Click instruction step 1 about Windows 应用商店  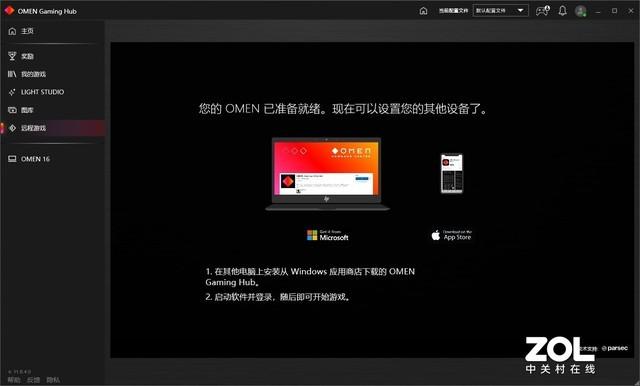(310, 277)
